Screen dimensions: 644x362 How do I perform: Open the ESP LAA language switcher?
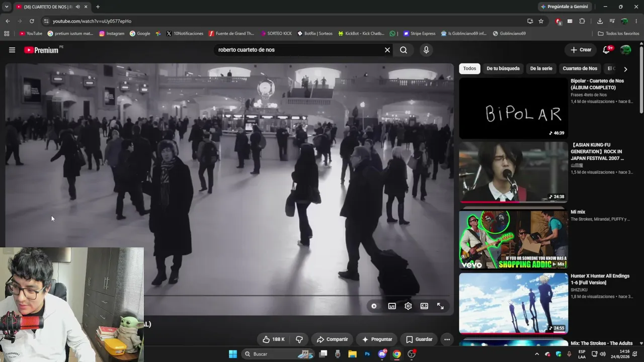coord(582,354)
